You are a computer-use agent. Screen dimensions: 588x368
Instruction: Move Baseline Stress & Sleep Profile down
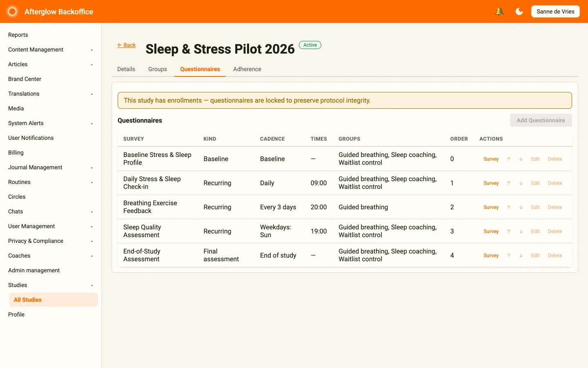pos(521,159)
